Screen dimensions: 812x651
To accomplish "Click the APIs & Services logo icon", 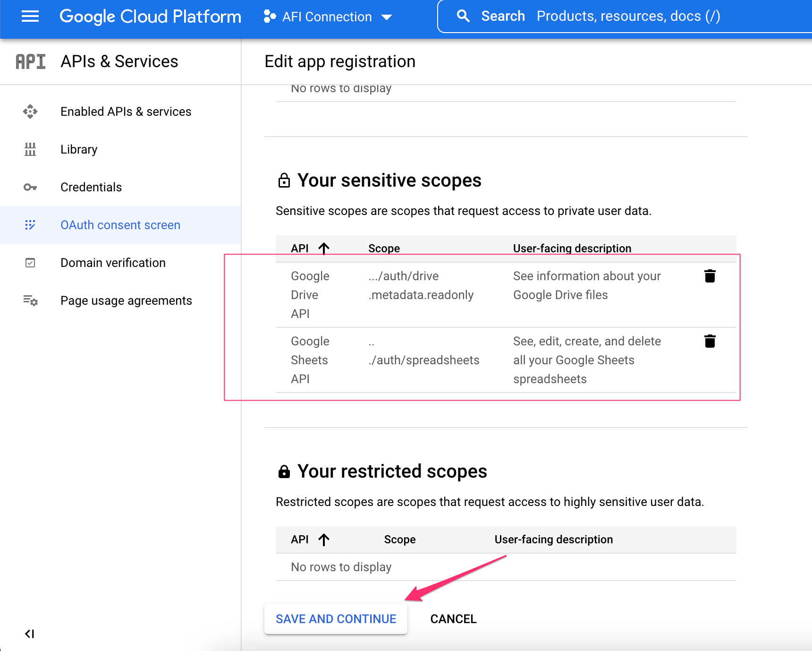I will [x=30, y=61].
